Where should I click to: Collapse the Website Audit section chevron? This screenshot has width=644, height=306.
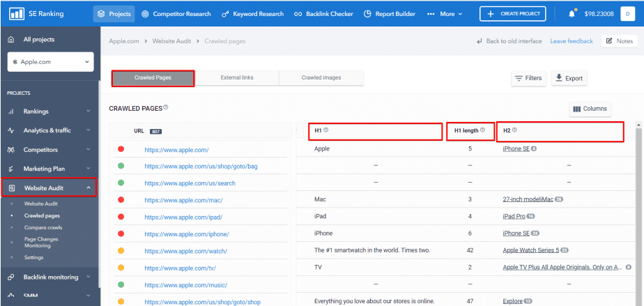[x=89, y=188]
